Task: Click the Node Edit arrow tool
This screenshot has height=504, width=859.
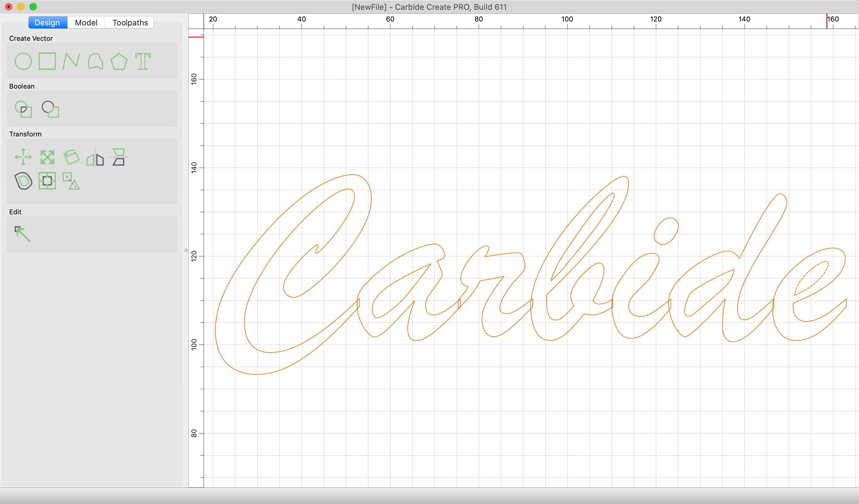Action: point(23,234)
